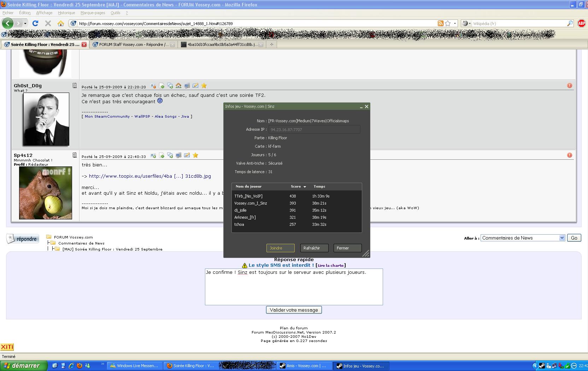Screen dimensions: 588x371
Task: Click the Firefox back navigation arrow
Action: coord(7,23)
